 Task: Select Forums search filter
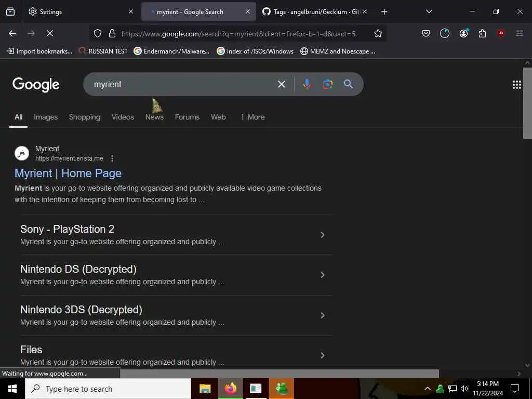pyautogui.click(x=187, y=117)
